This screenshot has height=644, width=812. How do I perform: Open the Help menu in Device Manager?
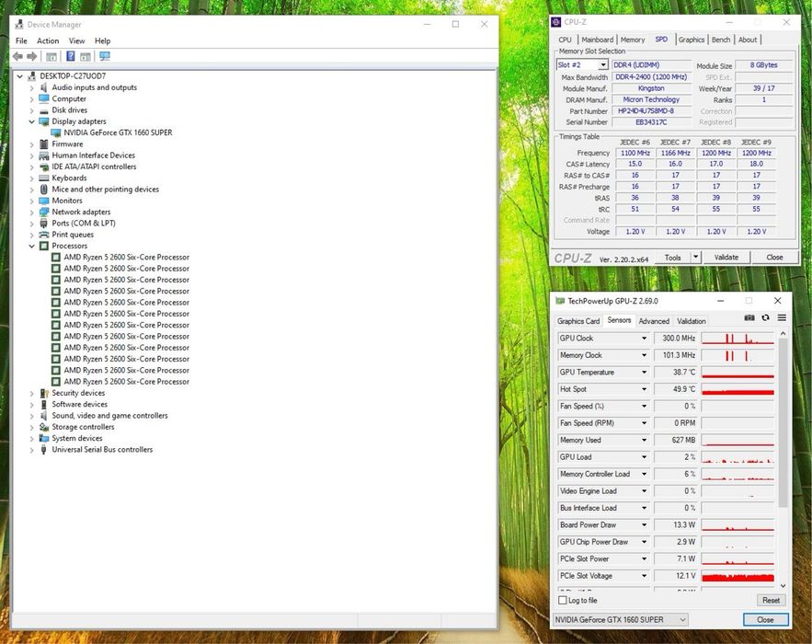103,40
